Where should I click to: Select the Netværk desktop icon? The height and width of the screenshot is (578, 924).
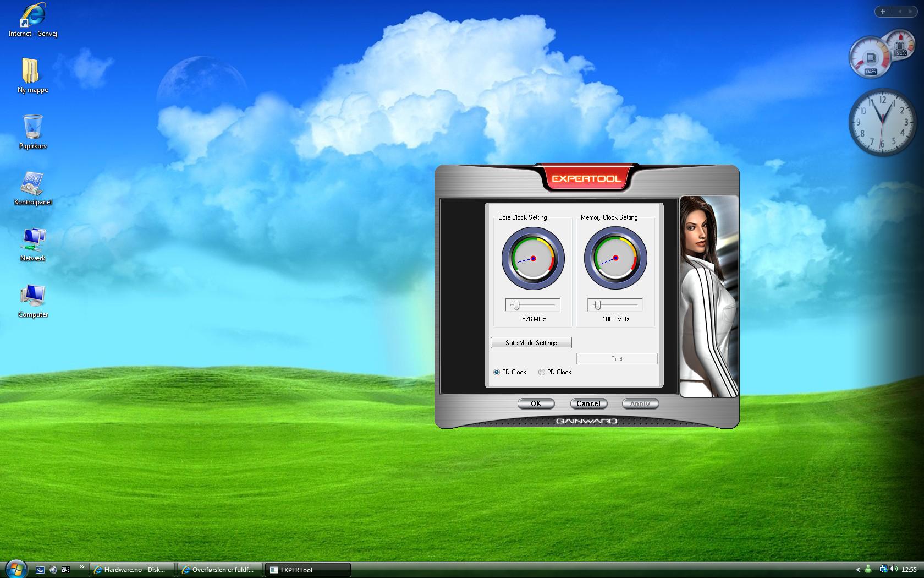tap(32, 244)
